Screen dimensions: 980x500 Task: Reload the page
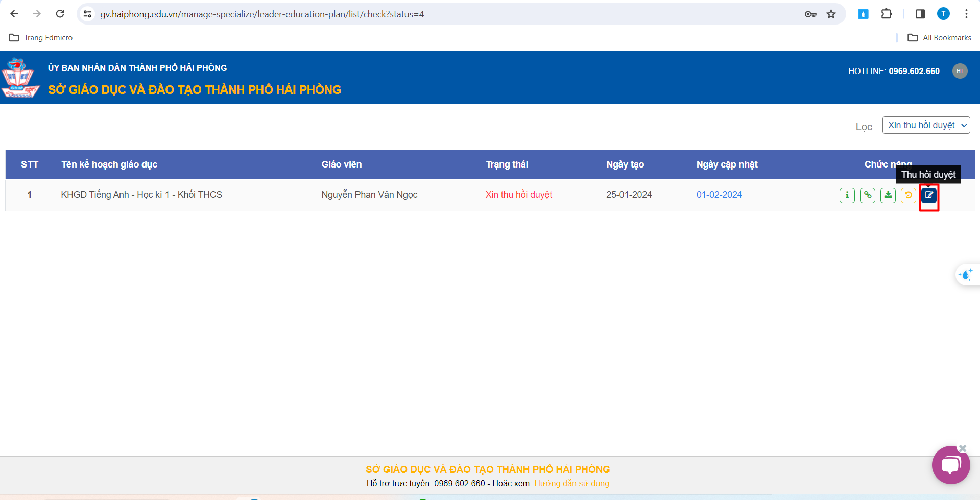pyautogui.click(x=60, y=14)
